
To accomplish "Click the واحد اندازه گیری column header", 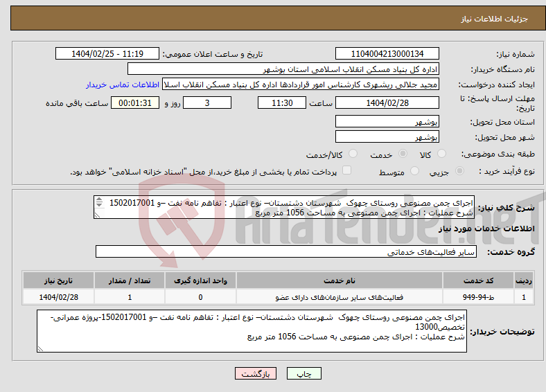I will coord(200,280).
